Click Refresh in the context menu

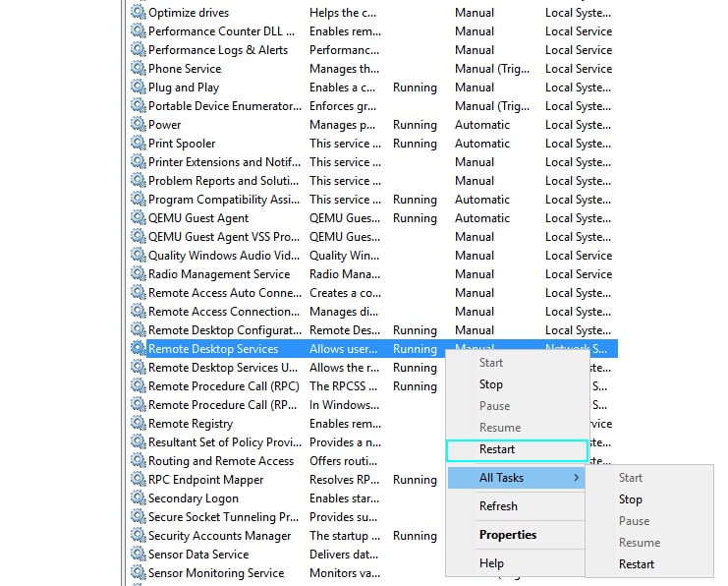point(498,506)
